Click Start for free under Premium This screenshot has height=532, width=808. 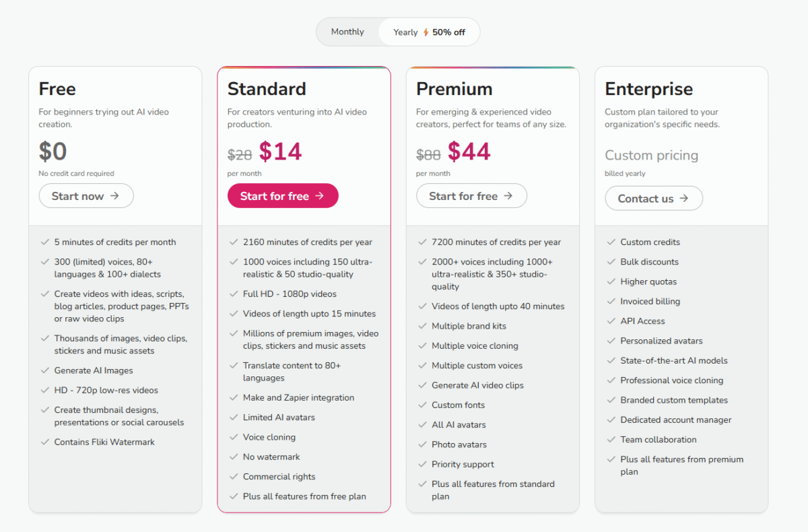tap(471, 196)
